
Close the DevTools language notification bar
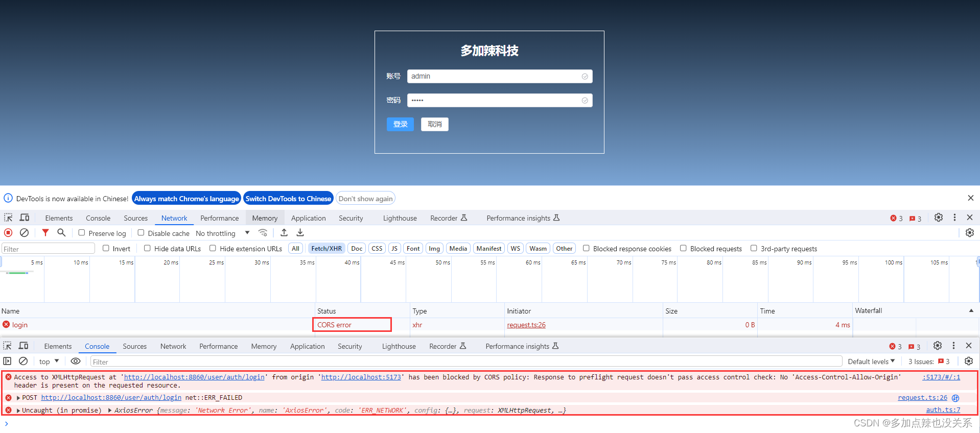coord(970,198)
